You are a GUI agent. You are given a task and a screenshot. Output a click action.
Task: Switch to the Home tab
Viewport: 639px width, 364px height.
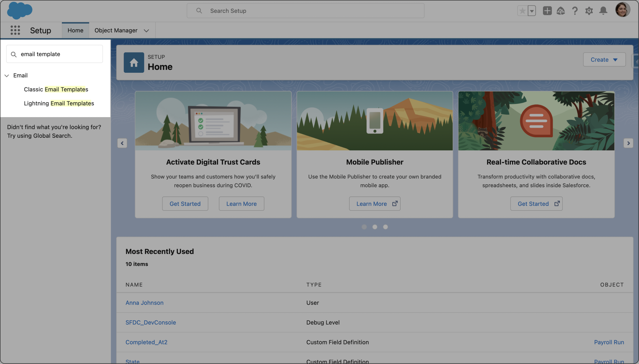75,30
